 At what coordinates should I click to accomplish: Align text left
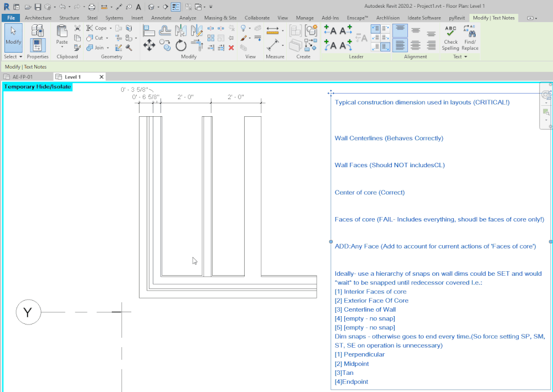tap(400, 45)
